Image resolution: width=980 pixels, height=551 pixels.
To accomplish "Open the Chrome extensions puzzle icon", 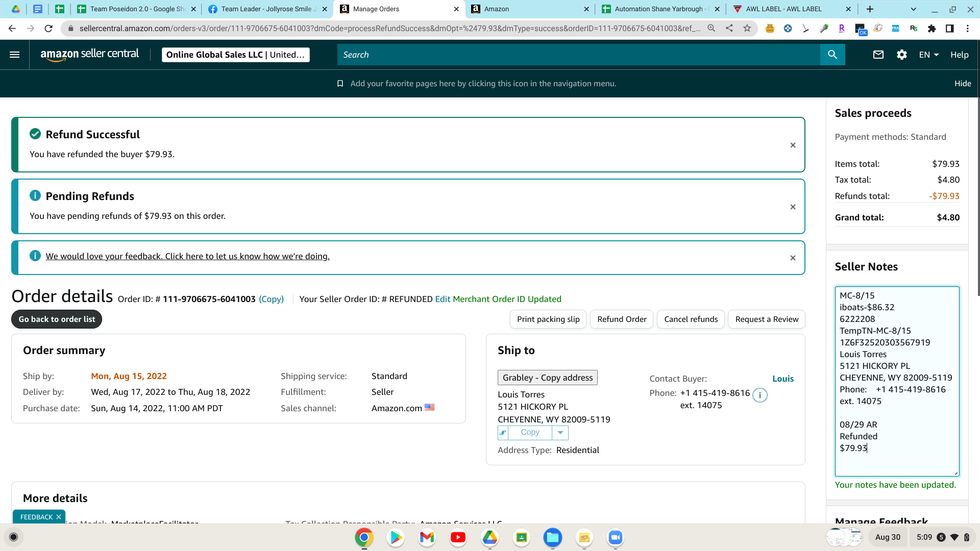I will pos(932,29).
